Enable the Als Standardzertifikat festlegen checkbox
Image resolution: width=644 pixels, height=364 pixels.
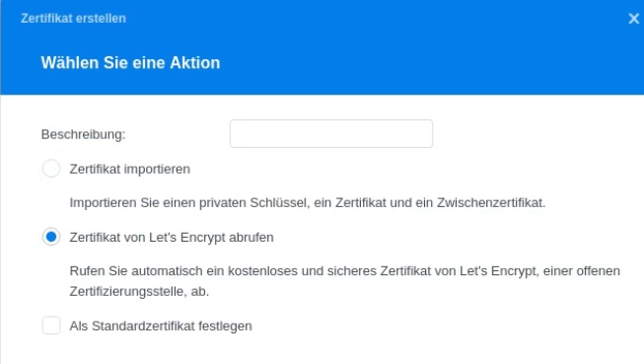point(51,326)
